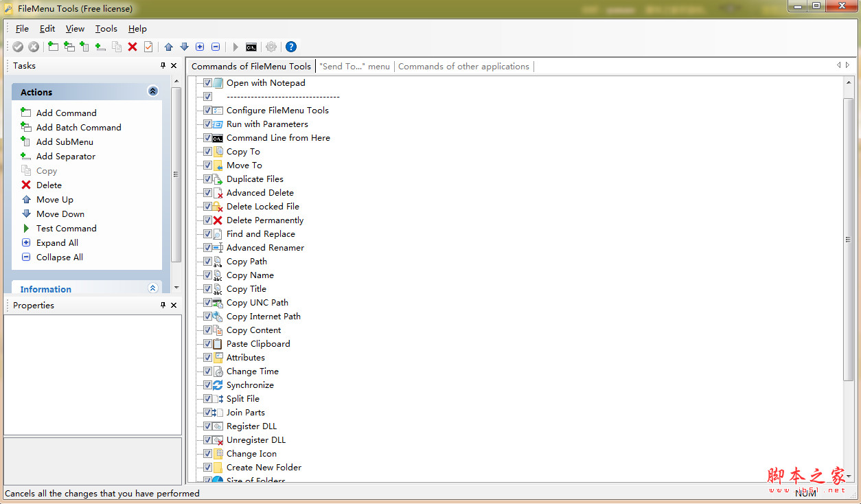Click the icon beside Command Line from Here
Image resolution: width=861 pixels, height=504 pixels.
coord(218,138)
